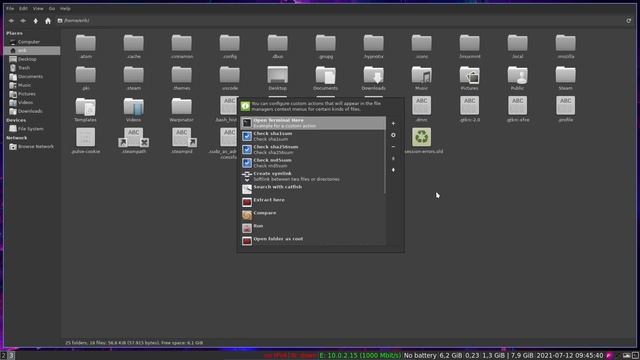The height and width of the screenshot is (360, 640).
Task: Move the selected custom action down
Action: pos(393,170)
